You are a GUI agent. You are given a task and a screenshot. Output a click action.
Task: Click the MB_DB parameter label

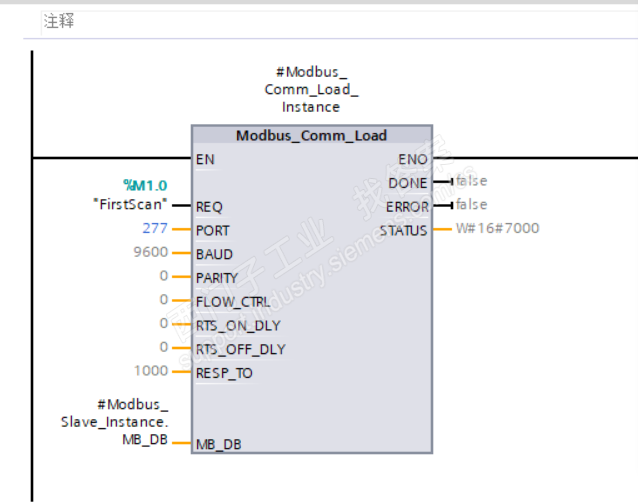click(219, 444)
